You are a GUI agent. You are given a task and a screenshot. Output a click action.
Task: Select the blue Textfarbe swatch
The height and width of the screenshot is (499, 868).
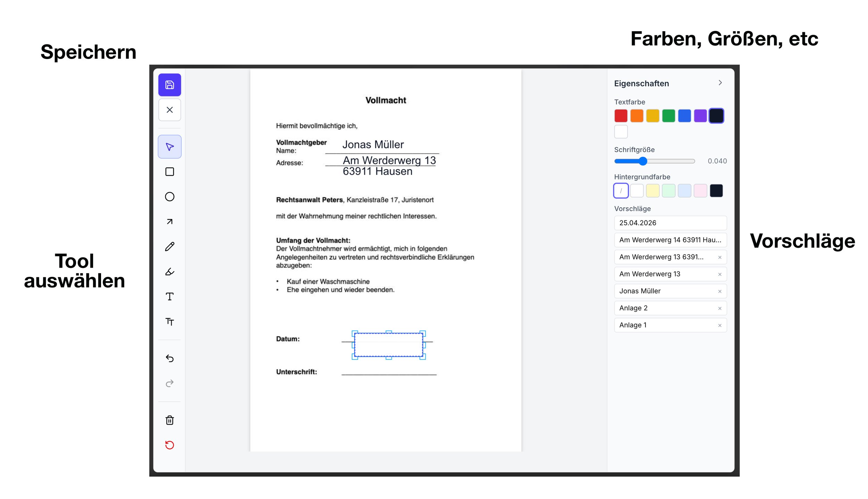point(684,116)
